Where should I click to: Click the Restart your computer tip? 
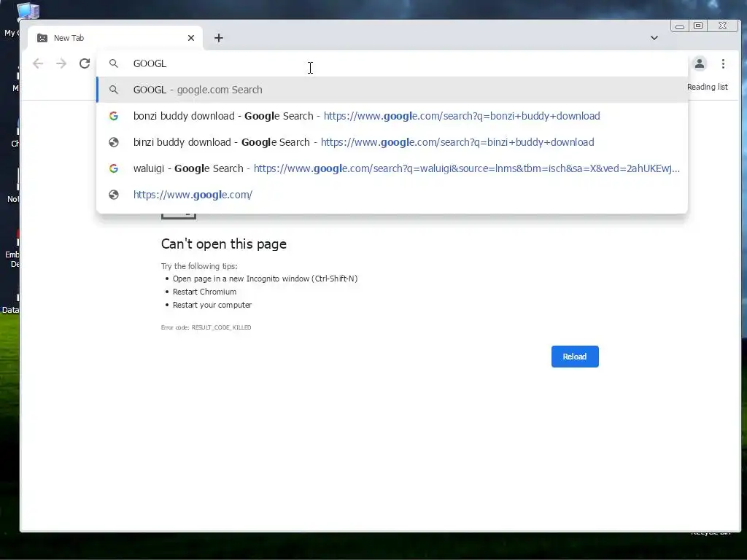point(212,305)
